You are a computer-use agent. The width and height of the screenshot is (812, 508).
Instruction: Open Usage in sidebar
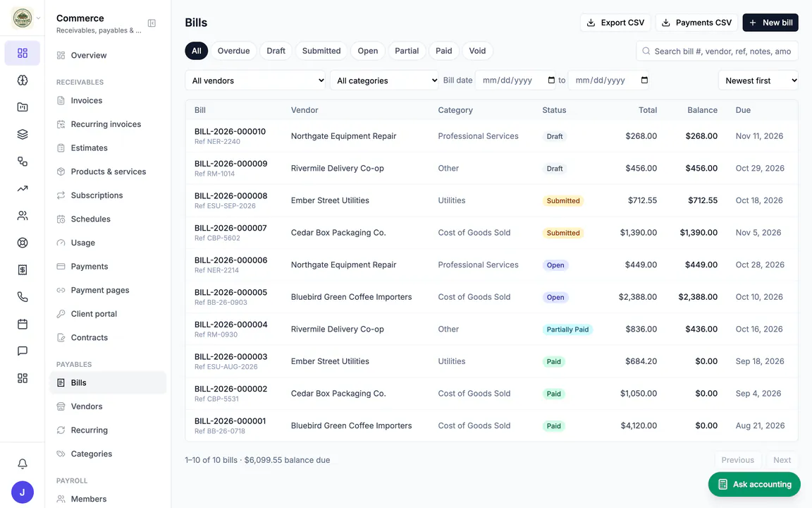tap(108, 243)
